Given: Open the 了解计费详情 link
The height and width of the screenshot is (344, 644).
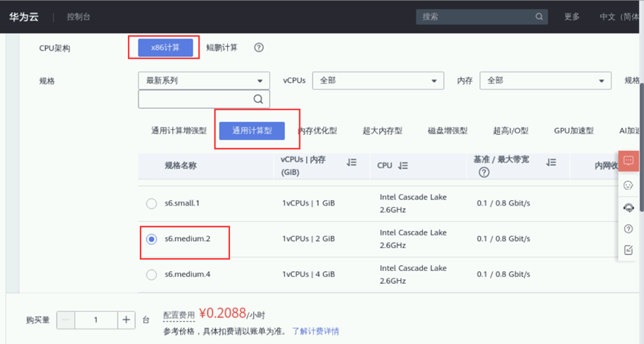Looking at the screenshot, I should (316, 331).
